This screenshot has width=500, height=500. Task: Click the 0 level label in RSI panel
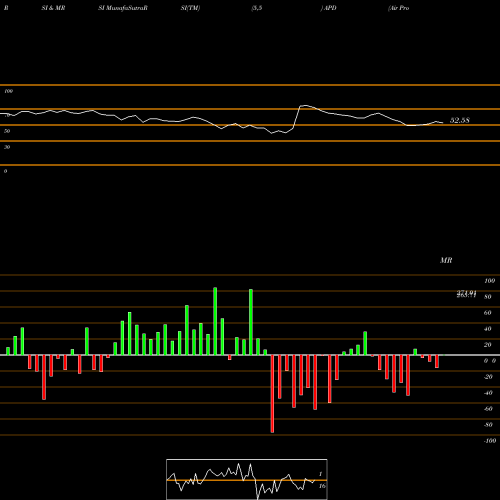click(5, 171)
